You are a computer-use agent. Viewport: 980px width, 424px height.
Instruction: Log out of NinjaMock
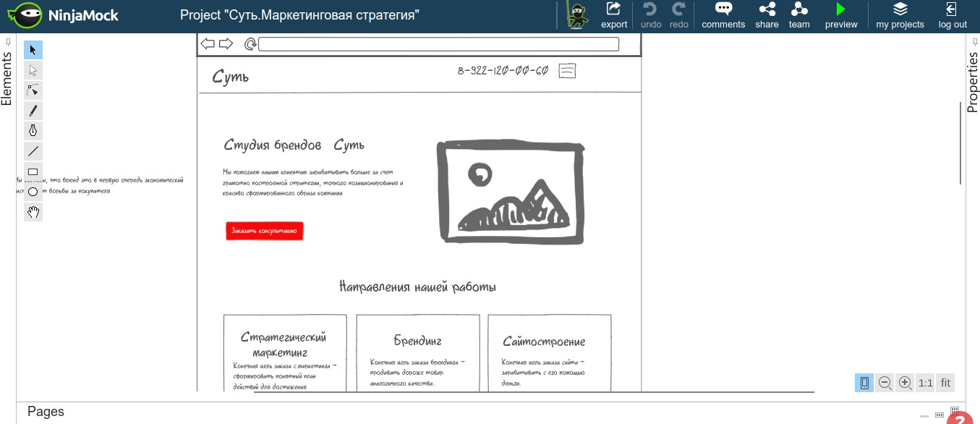(953, 15)
